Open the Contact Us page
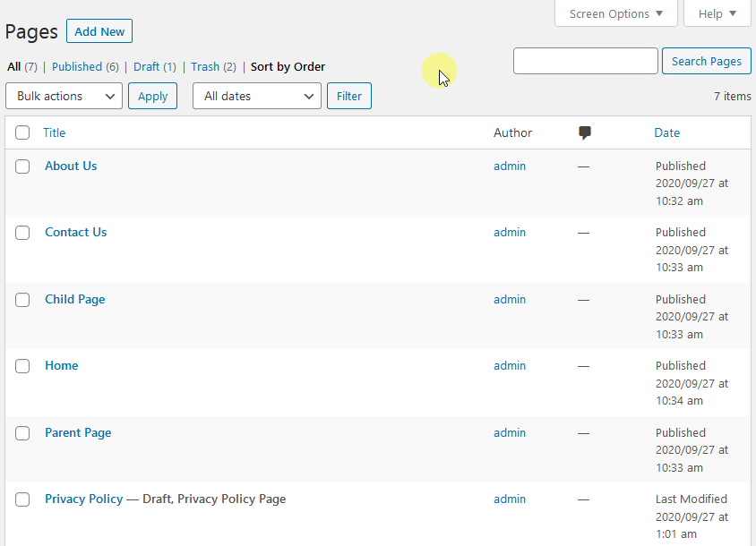 pos(75,232)
